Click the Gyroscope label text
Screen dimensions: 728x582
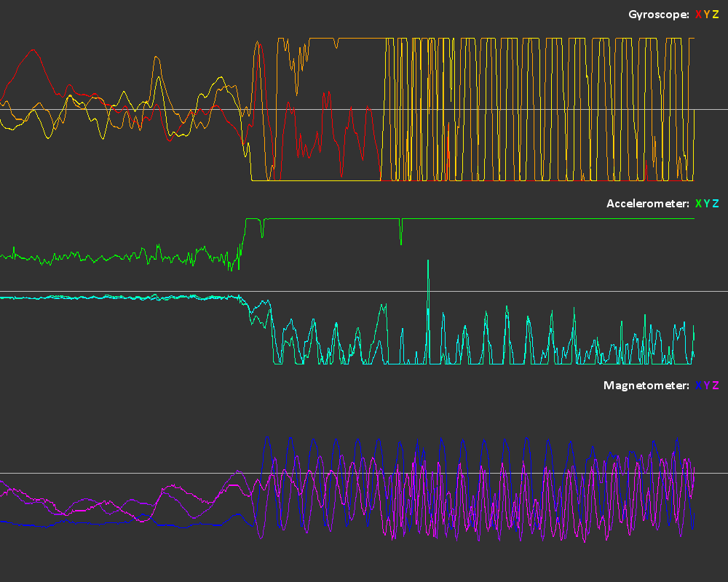[x=659, y=15]
